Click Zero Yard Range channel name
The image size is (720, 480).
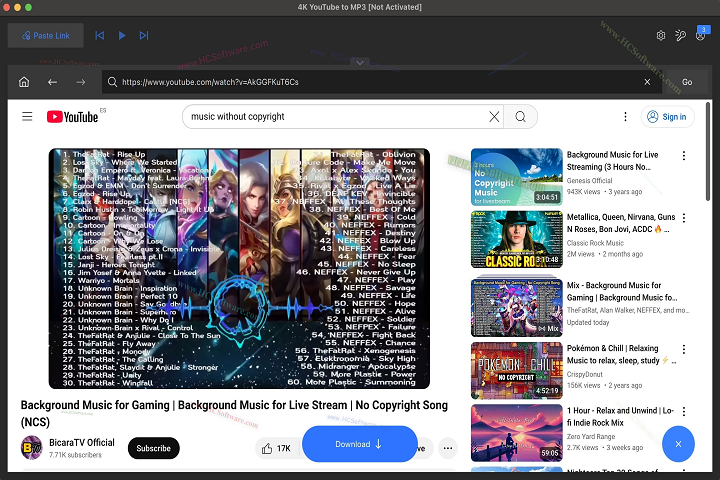pyautogui.click(x=591, y=436)
